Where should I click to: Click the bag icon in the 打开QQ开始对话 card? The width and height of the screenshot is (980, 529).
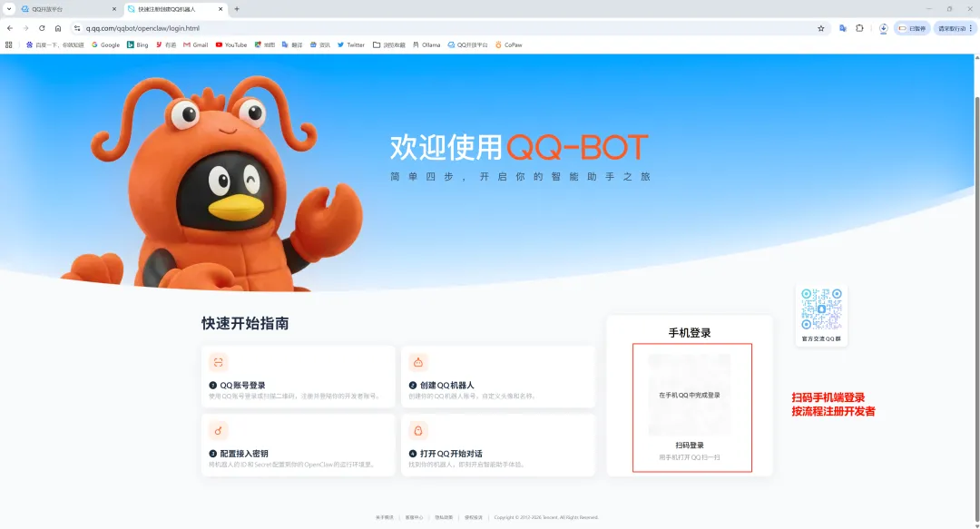coord(418,430)
